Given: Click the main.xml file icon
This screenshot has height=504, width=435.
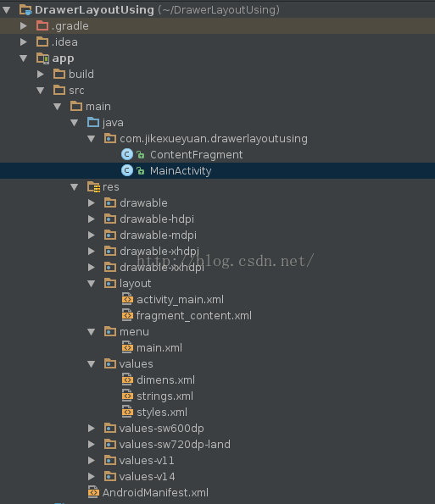Looking at the screenshot, I should point(127,347).
